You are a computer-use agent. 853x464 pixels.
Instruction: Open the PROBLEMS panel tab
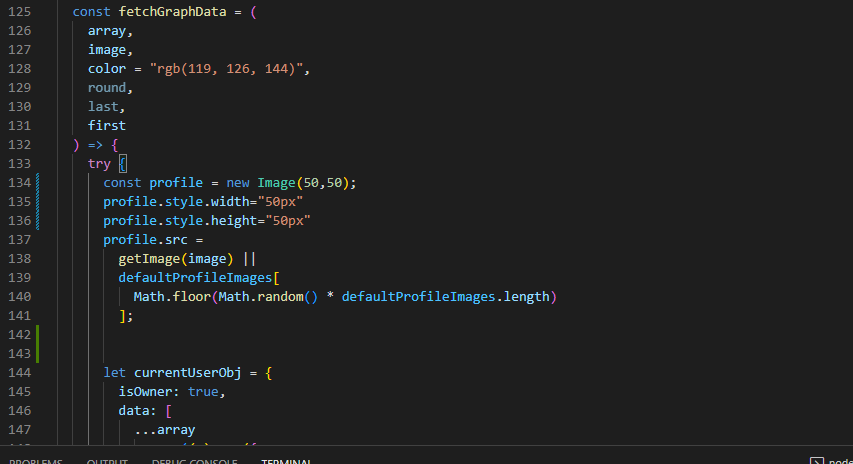(36, 461)
